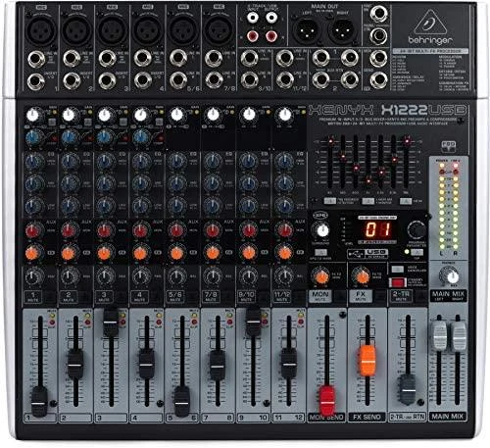Click the fourth graphic EQ band slider
The height and width of the screenshot is (448, 490).
[368, 180]
